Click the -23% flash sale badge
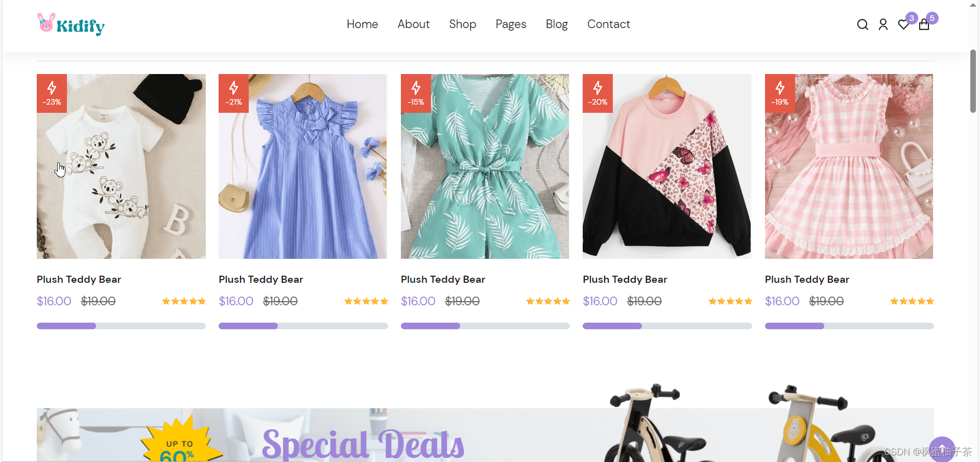Screen dimensions: 980x462 (52, 93)
